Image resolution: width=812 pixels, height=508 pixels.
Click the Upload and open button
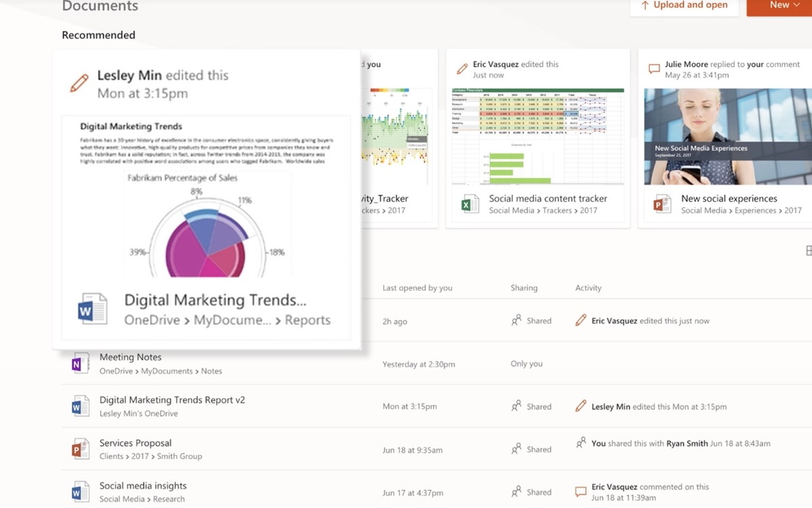(684, 5)
